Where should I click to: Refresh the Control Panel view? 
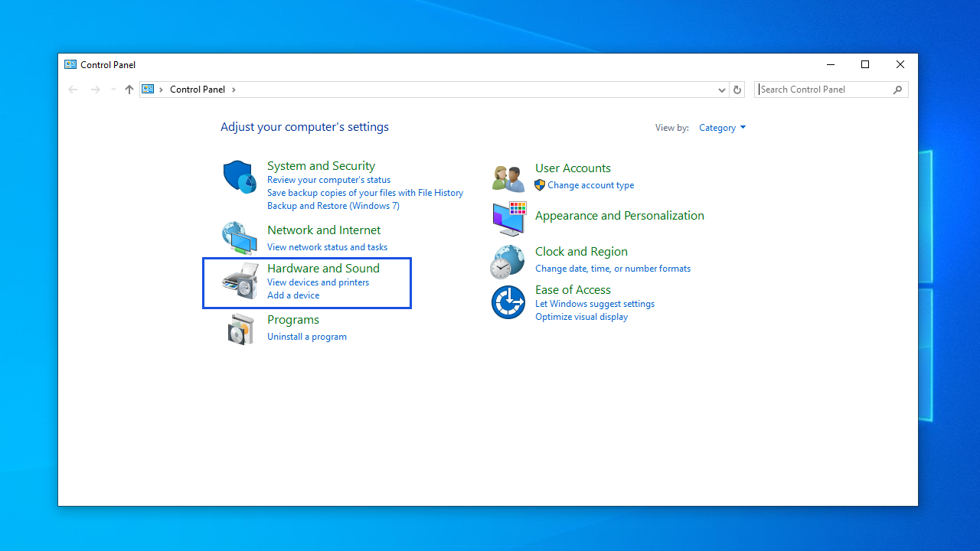737,90
